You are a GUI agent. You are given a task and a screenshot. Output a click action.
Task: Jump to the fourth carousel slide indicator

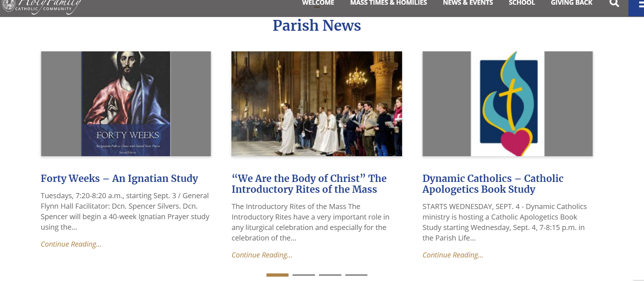(356, 275)
